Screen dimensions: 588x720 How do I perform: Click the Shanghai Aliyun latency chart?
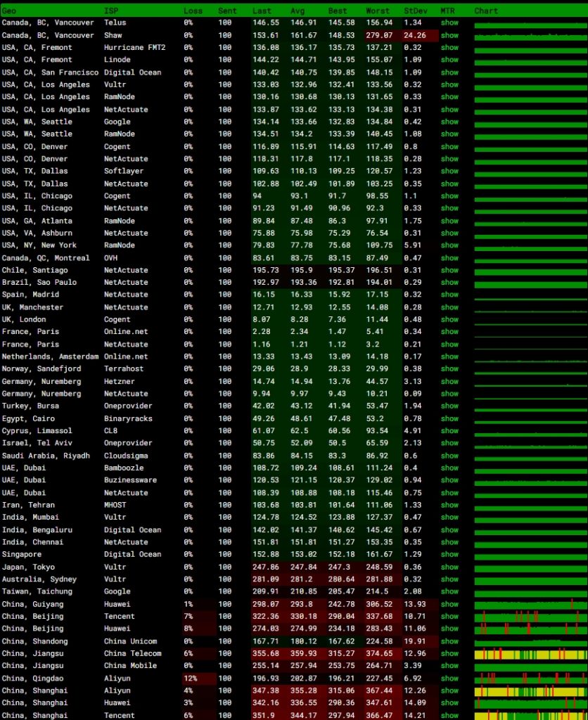click(530, 690)
